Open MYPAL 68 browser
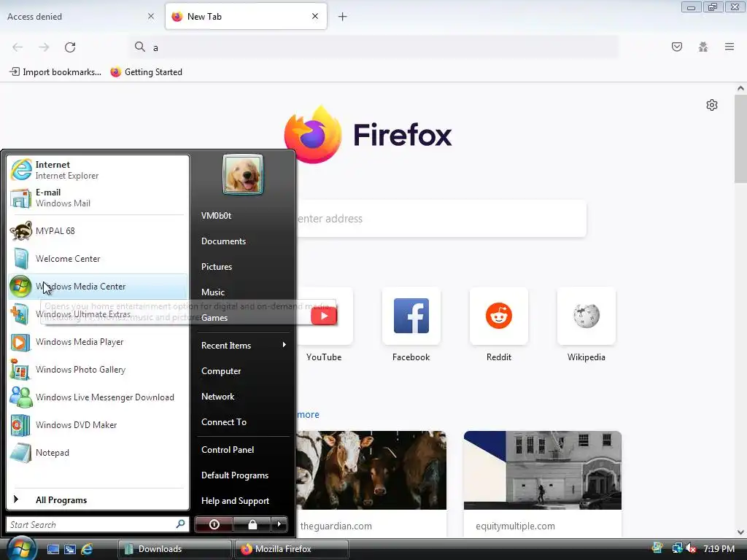The image size is (747, 560). pyautogui.click(x=98, y=231)
